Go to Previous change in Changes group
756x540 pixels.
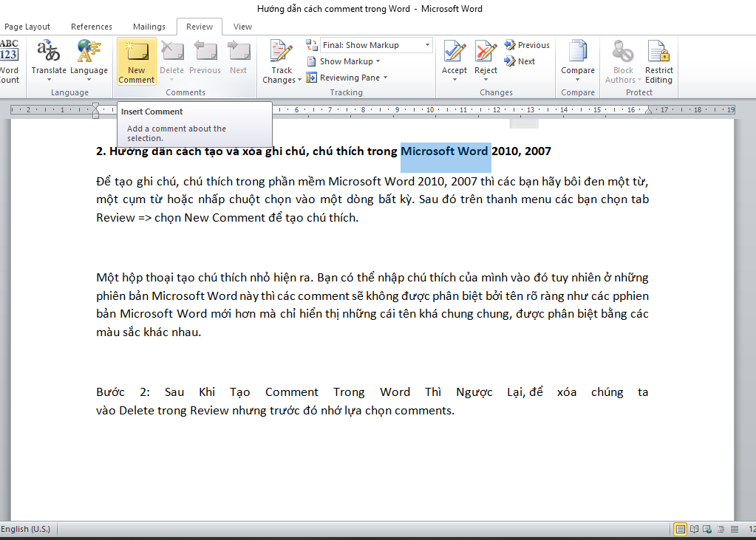pyautogui.click(x=527, y=45)
